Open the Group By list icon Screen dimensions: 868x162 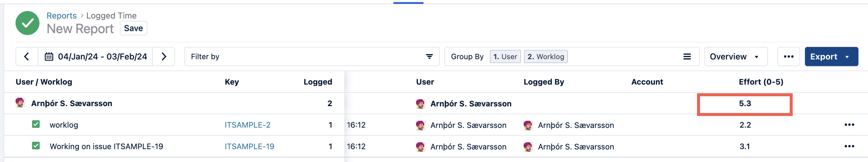click(687, 56)
